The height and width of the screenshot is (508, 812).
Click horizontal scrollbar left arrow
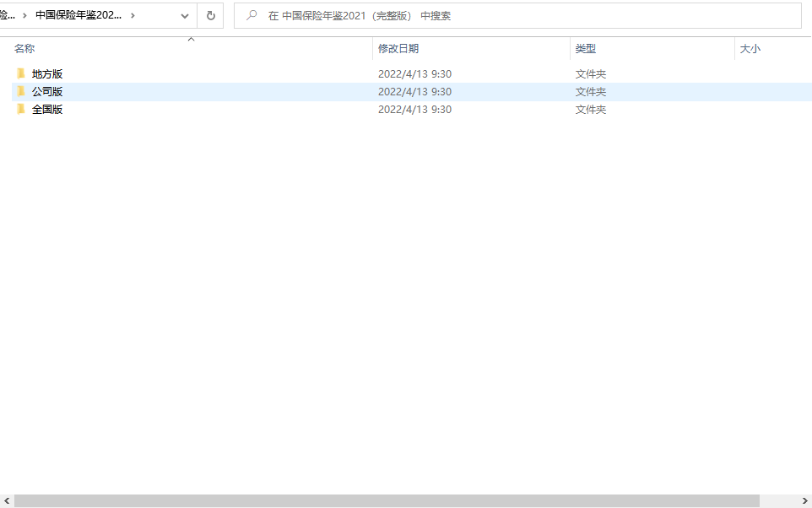tap(7, 500)
